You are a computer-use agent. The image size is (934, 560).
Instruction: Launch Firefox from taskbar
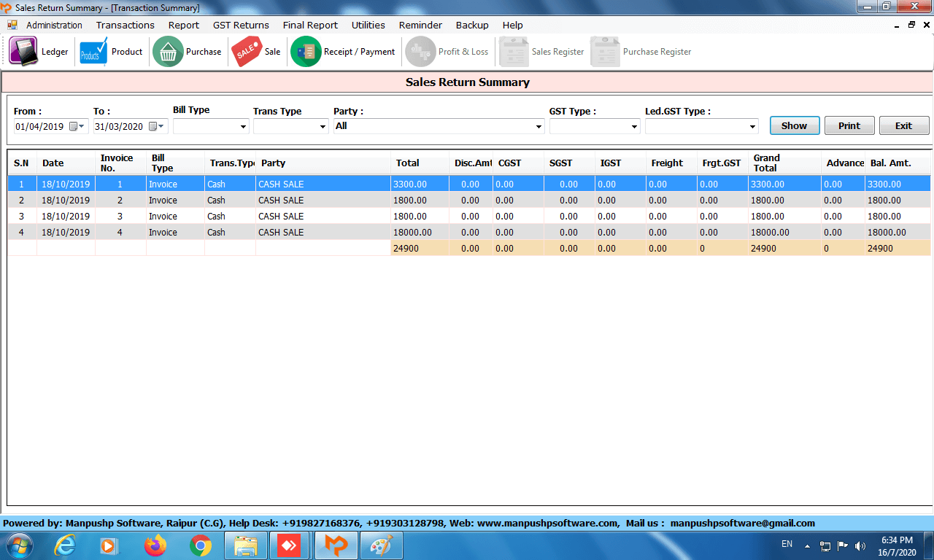pos(155,545)
